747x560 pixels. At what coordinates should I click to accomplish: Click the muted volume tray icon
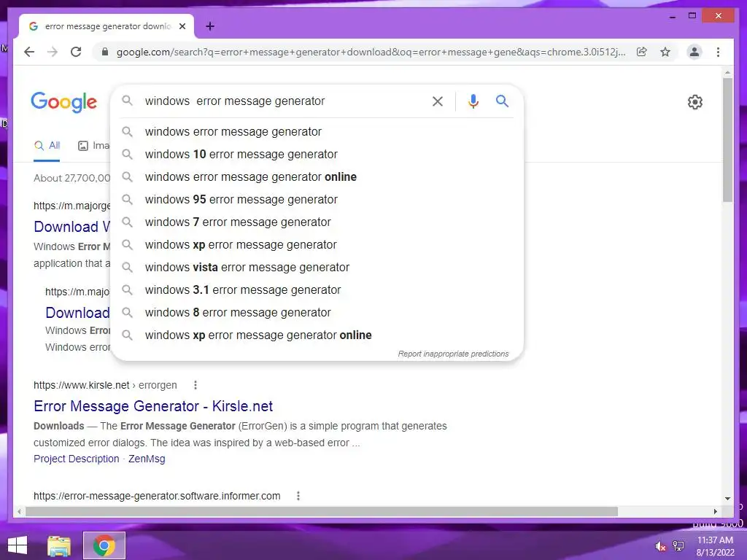click(x=661, y=546)
